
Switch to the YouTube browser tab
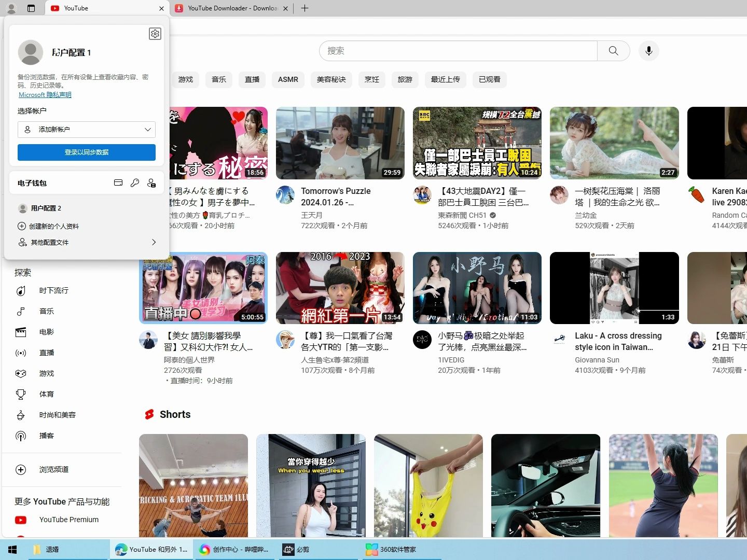click(106, 8)
